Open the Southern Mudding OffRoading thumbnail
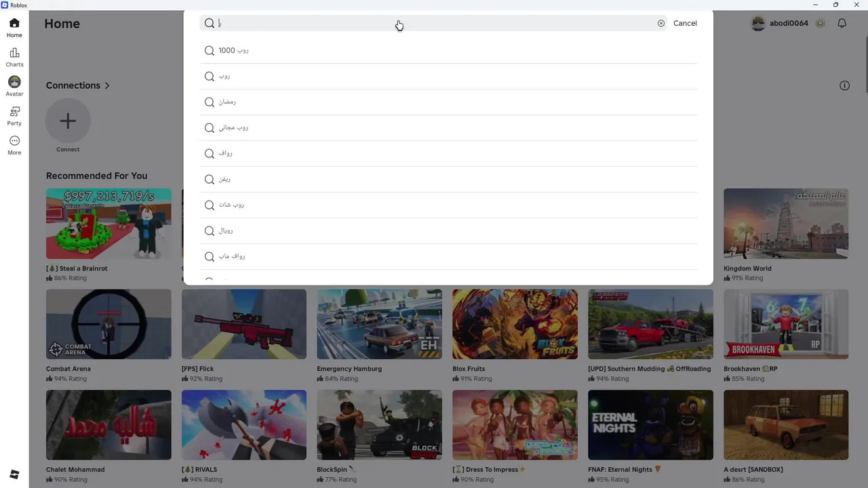Viewport: 868px width, 488px height. click(x=650, y=324)
